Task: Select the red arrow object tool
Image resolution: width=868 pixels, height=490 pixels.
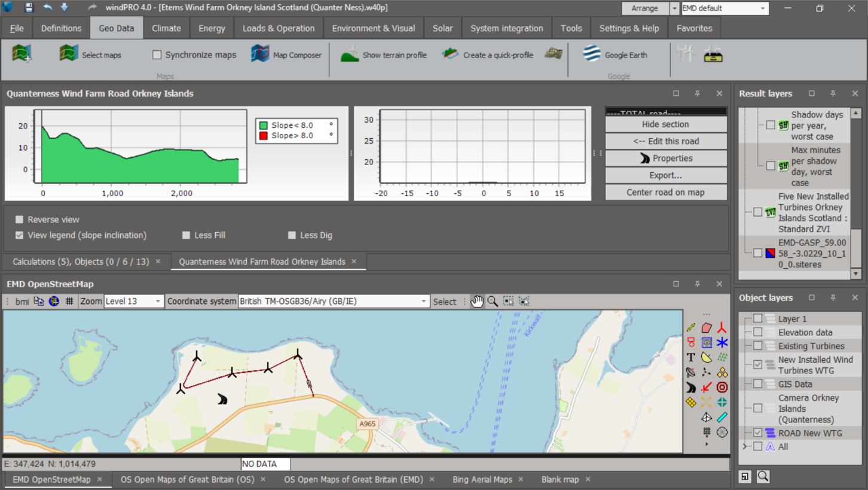Action: (707, 388)
